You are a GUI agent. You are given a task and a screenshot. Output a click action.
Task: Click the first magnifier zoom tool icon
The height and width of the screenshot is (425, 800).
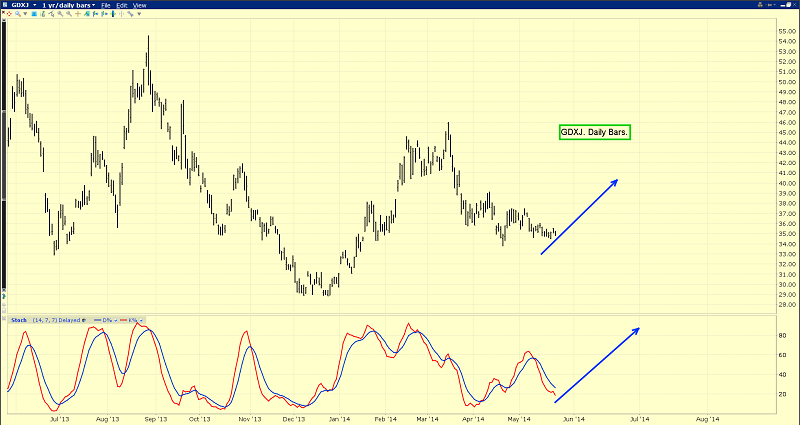pyautogui.click(x=17, y=14)
